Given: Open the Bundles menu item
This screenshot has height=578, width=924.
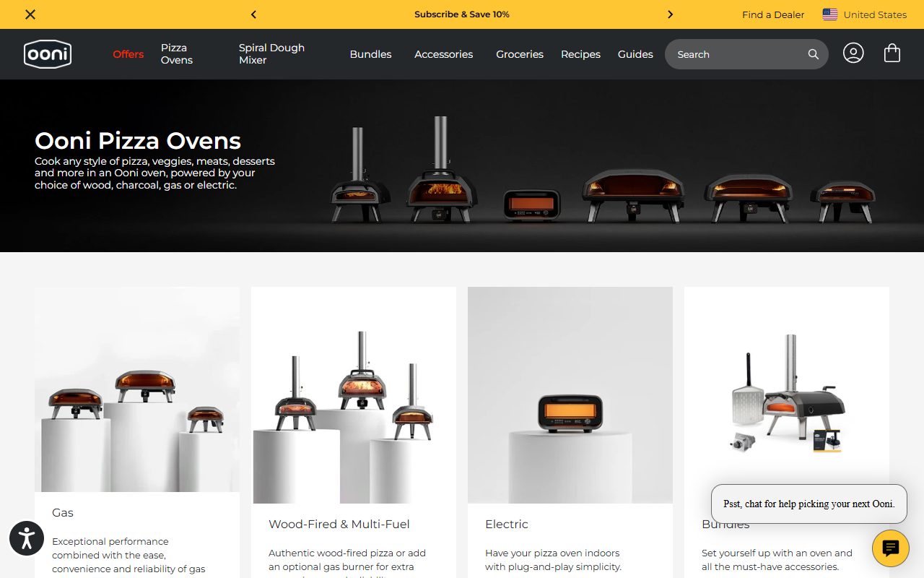Looking at the screenshot, I should coord(370,54).
